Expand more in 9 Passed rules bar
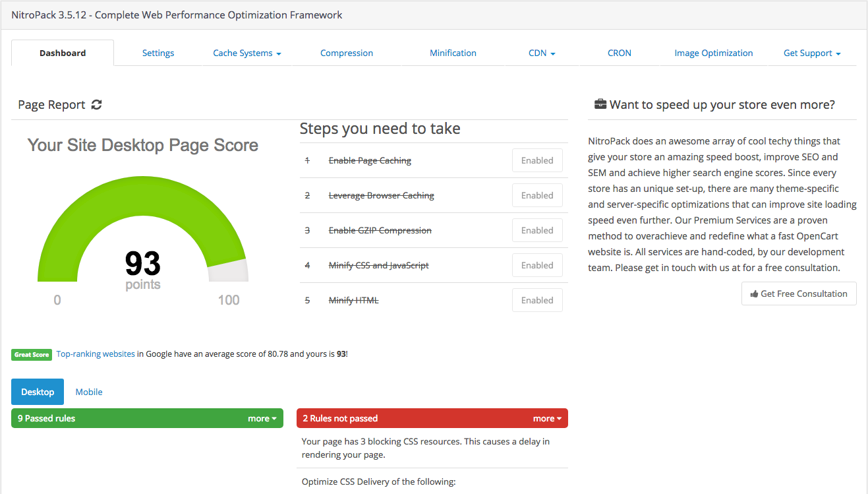Image resolution: width=868 pixels, height=494 pixels. [x=262, y=418]
